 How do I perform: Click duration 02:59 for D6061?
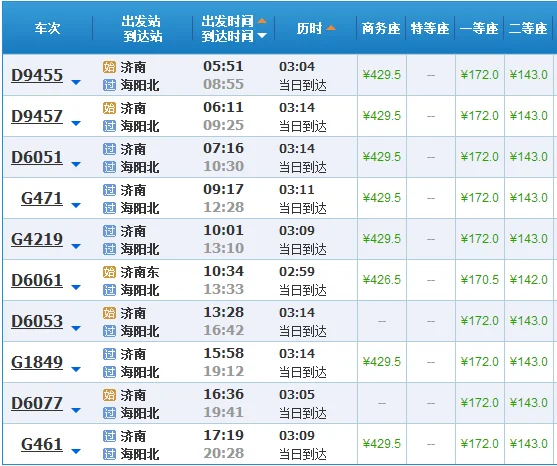[297, 272]
